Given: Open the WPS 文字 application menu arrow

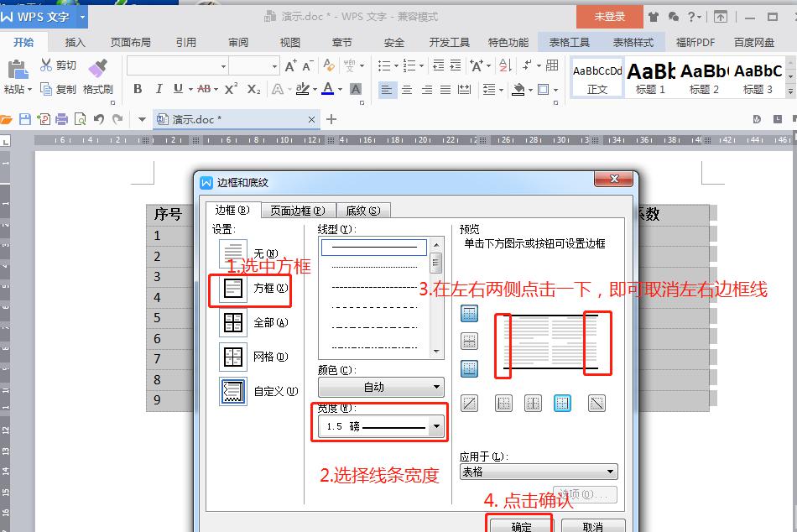Looking at the screenshot, I should tap(82, 17).
